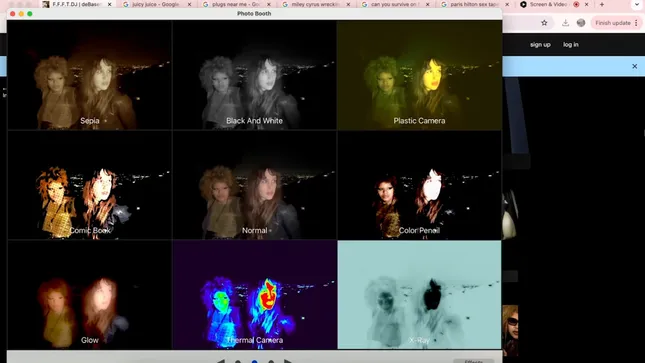Click the sign up link on the webpage
Viewport: 645px width, 363px height.
coord(540,44)
